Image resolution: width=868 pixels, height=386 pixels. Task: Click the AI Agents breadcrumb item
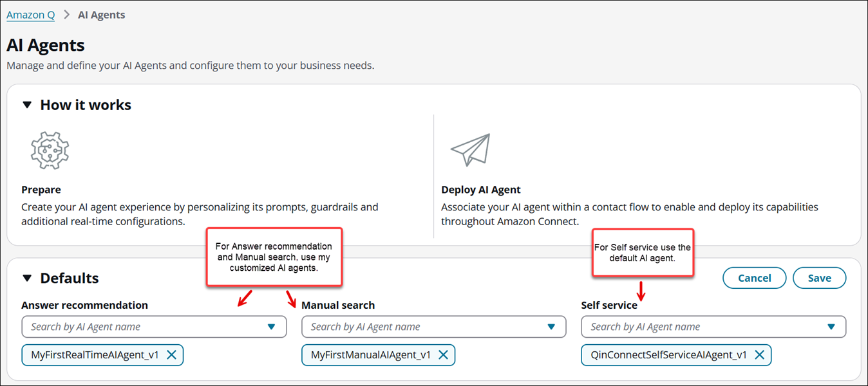(x=102, y=15)
